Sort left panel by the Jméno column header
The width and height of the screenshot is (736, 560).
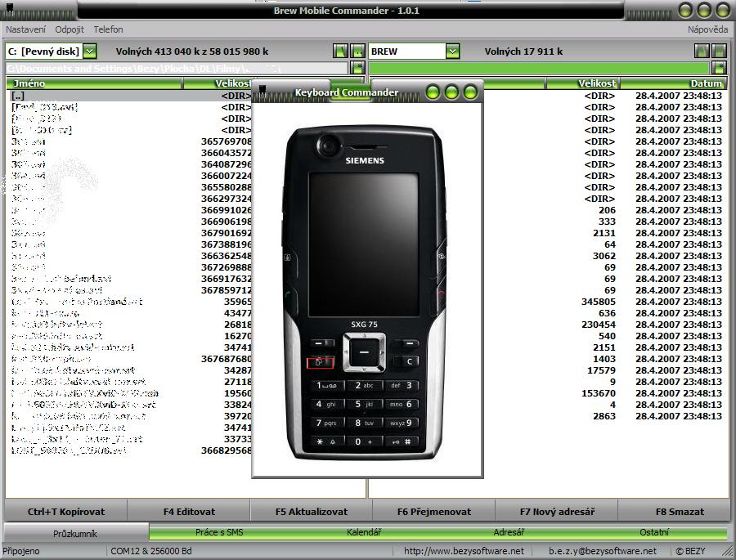coord(93,83)
